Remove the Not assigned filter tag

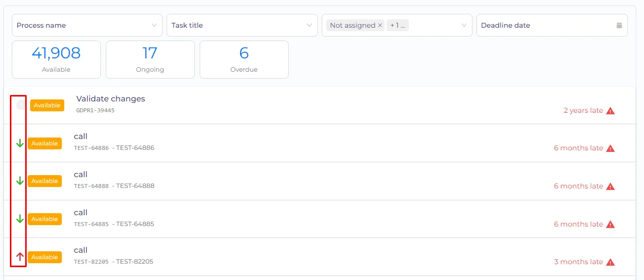pos(380,25)
